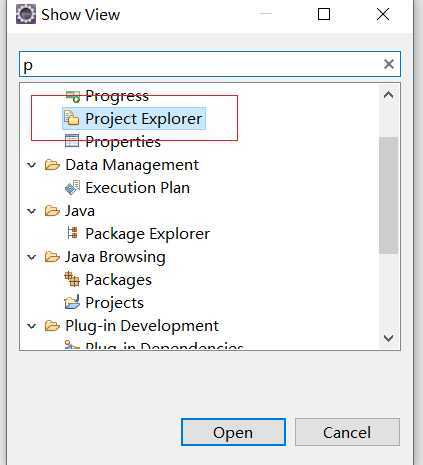
Task: Clear the filter text with X
Action: (389, 64)
